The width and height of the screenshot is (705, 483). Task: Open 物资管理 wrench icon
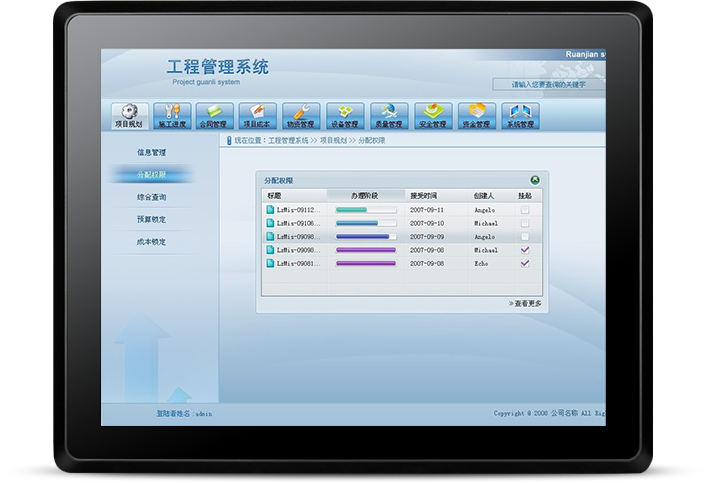[301, 116]
